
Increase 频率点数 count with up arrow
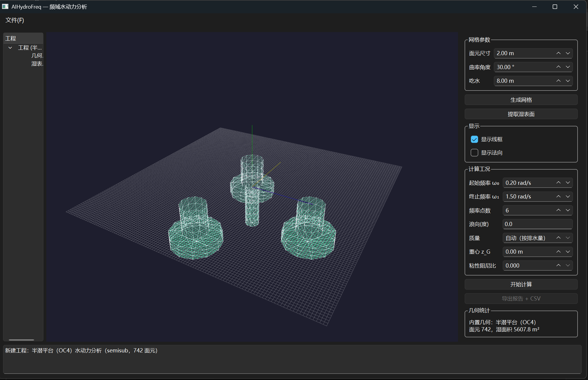pos(558,210)
